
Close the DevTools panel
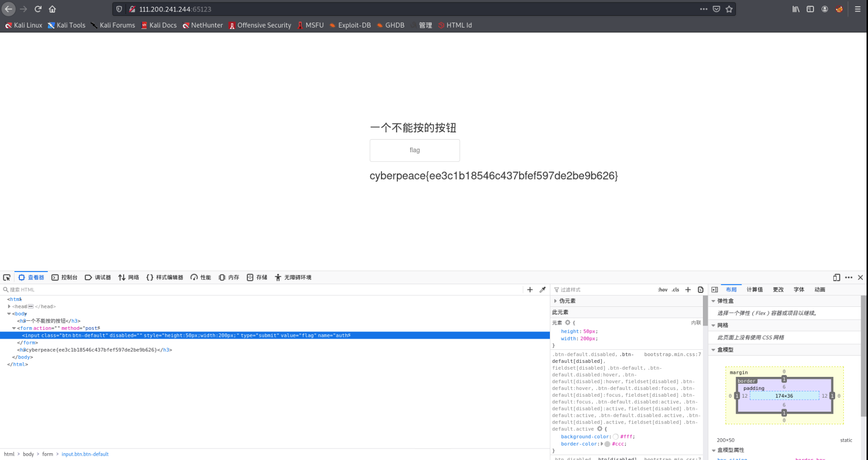coord(860,277)
